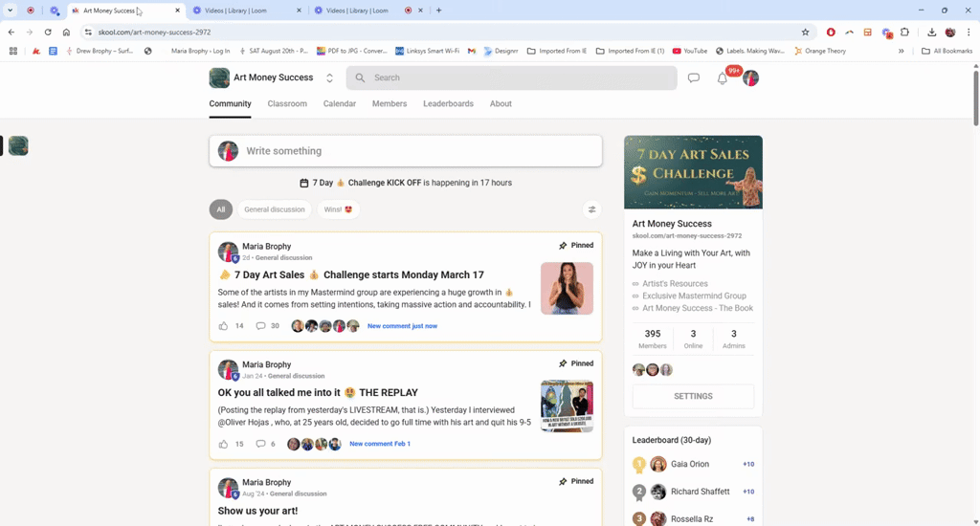Go to browser home page

(66, 32)
